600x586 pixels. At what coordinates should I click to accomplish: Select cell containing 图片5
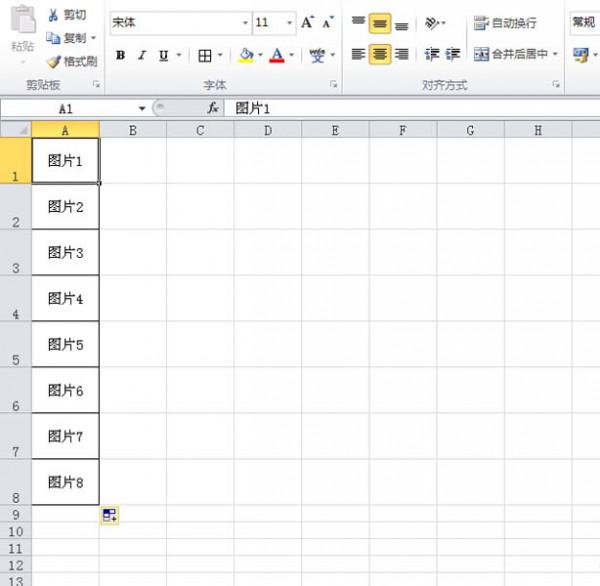(x=66, y=345)
